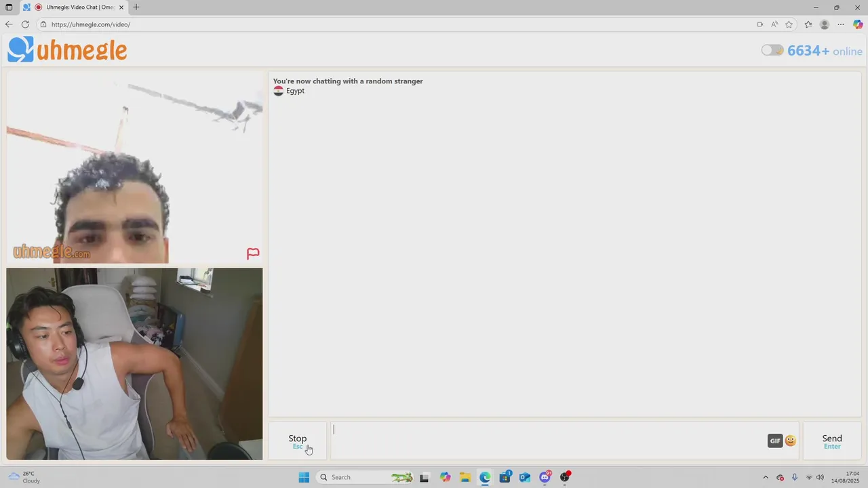
Task: Report stranger with the red flag icon
Action: pos(253,253)
